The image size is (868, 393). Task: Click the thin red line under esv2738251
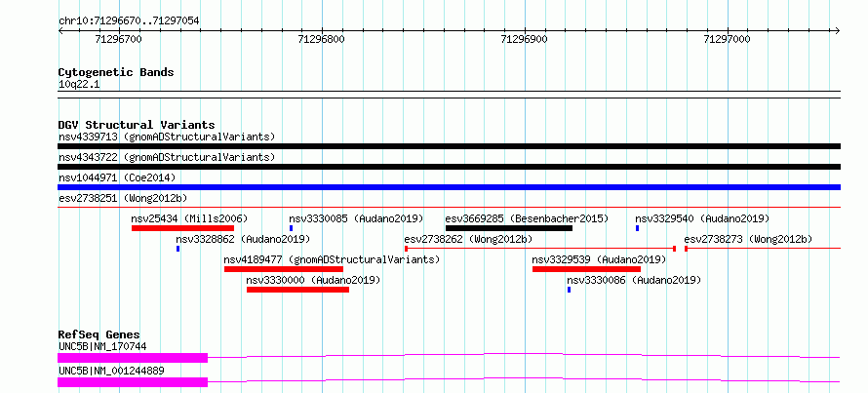pos(449,208)
